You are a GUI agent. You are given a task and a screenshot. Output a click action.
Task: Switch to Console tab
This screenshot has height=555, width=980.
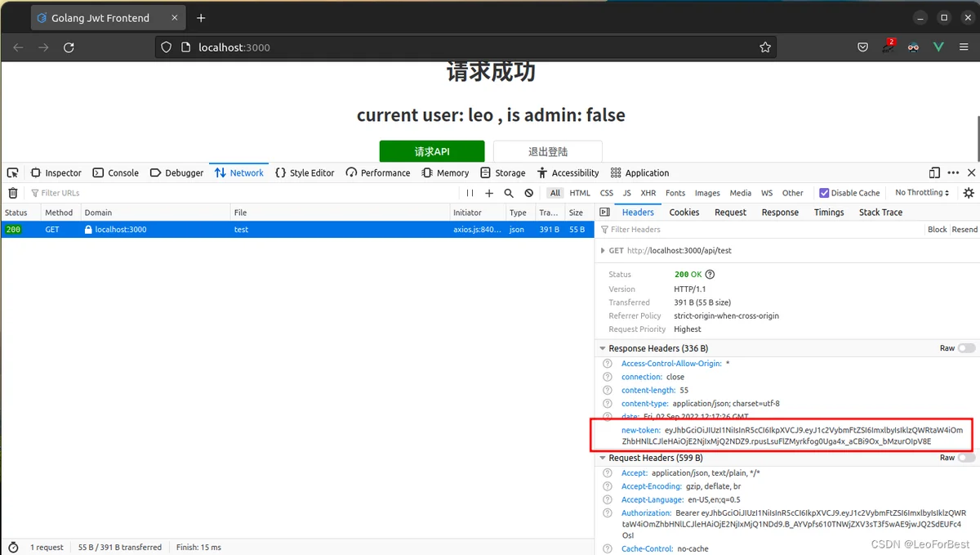[x=116, y=172]
